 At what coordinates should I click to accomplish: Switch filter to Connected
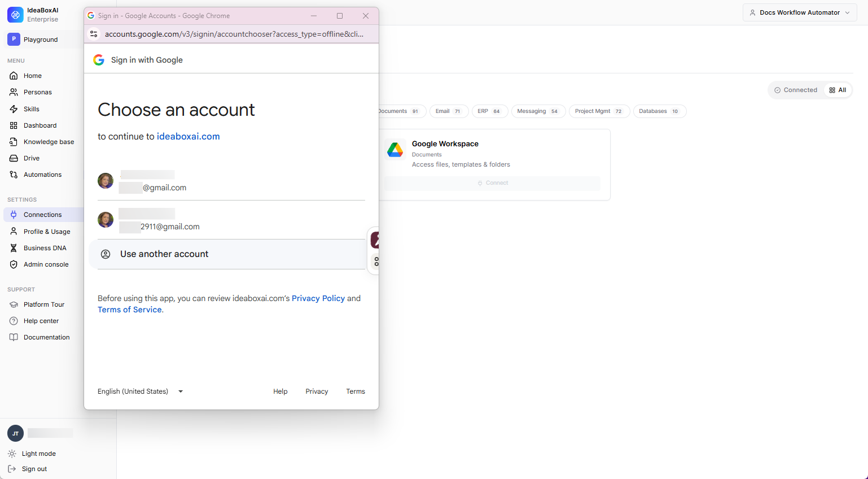(x=796, y=90)
